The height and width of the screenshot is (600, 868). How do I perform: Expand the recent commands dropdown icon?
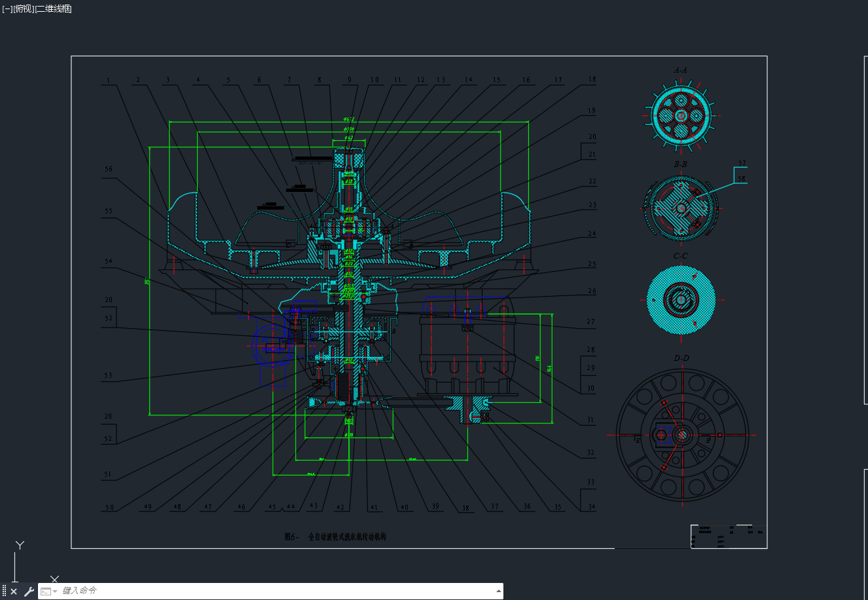pyautogui.click(x=48, y=591)
